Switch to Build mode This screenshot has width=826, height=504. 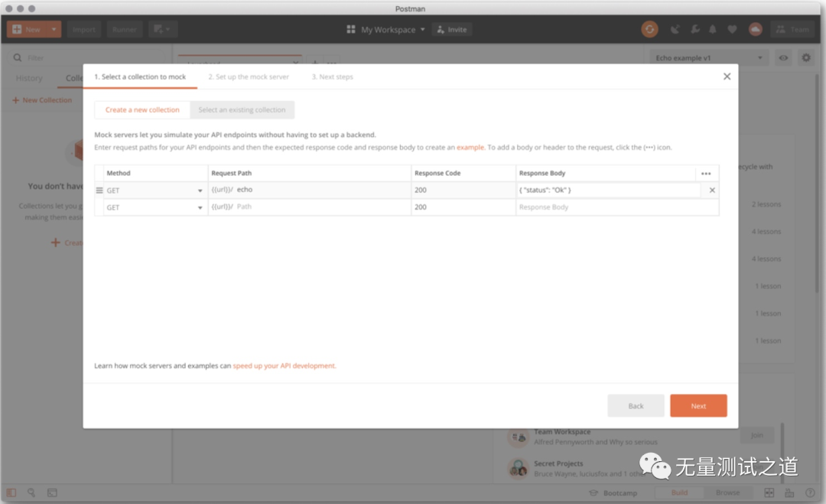pyautogui.click(x=679, y=493)
